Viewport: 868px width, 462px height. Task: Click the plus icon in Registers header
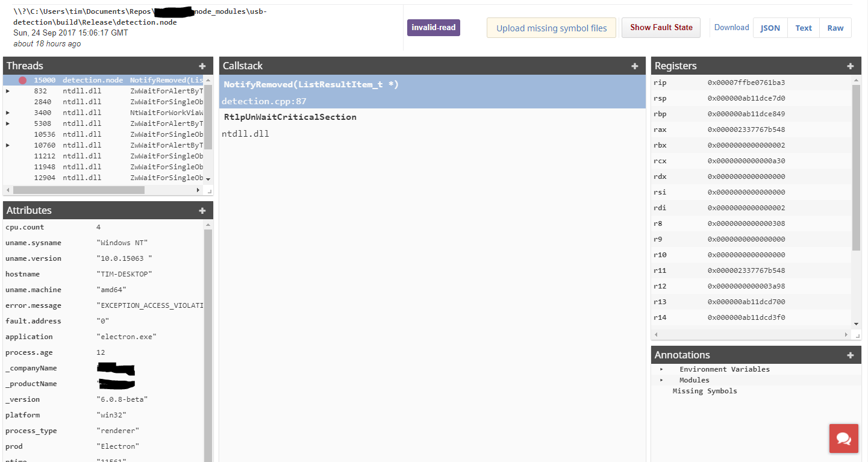pos(851,66)
